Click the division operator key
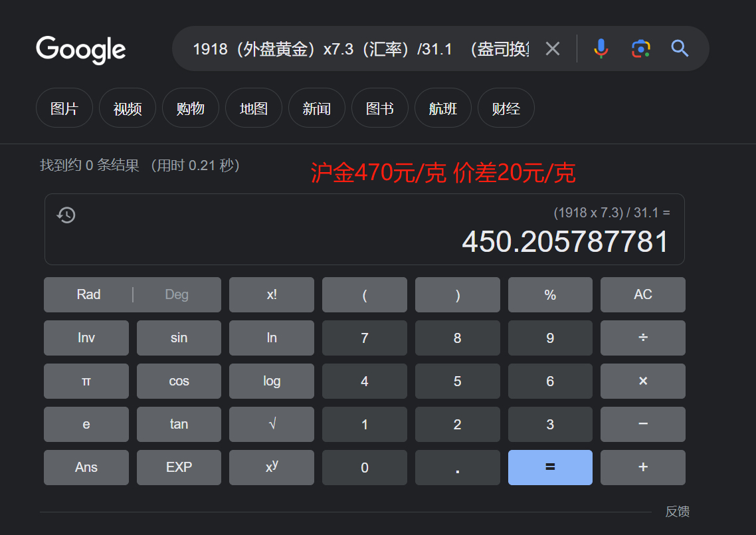The height and width of the screenshot is (535, 756). pyautogui.click(x=642, y=338)
